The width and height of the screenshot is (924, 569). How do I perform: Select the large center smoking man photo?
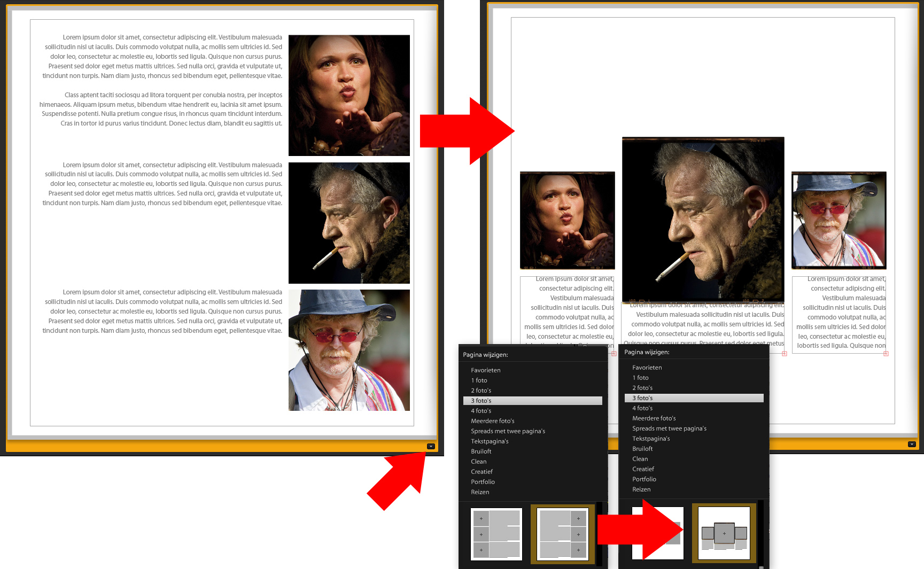[703, 219]
